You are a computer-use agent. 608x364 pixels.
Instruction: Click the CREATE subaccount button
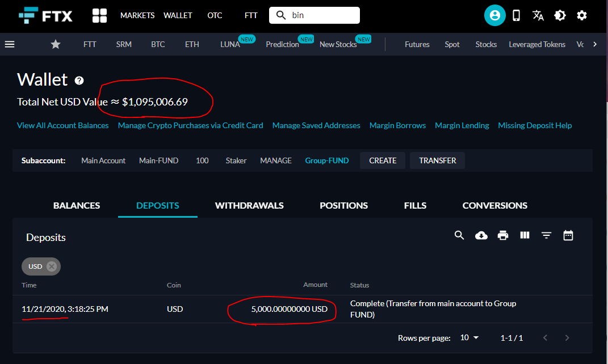pos(383,160)
